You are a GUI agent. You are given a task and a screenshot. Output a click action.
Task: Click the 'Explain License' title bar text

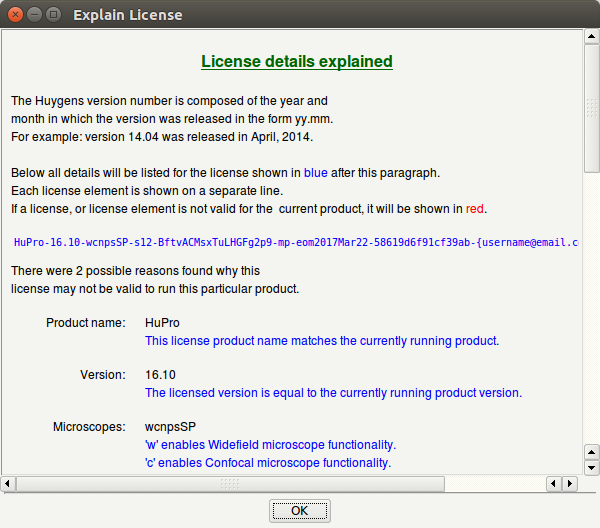tap(127, 15)
